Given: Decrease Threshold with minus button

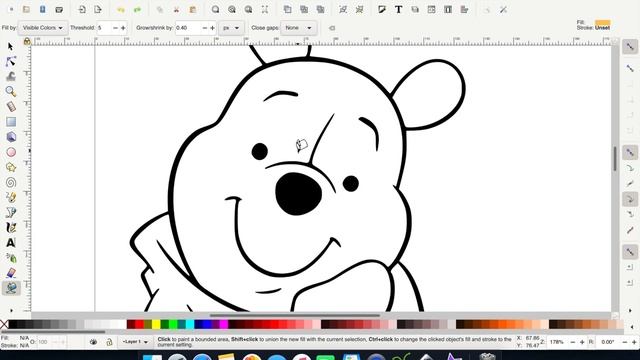Looking at the screenshot, I should point(115,28).
